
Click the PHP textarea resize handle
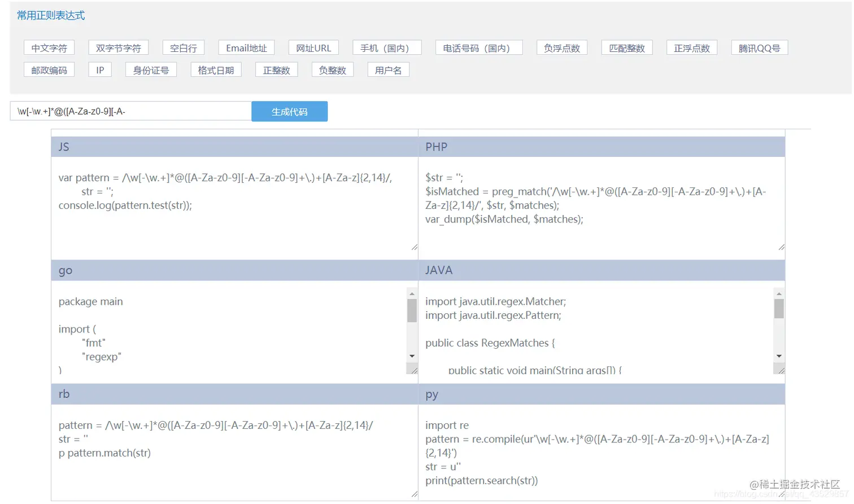782,247
